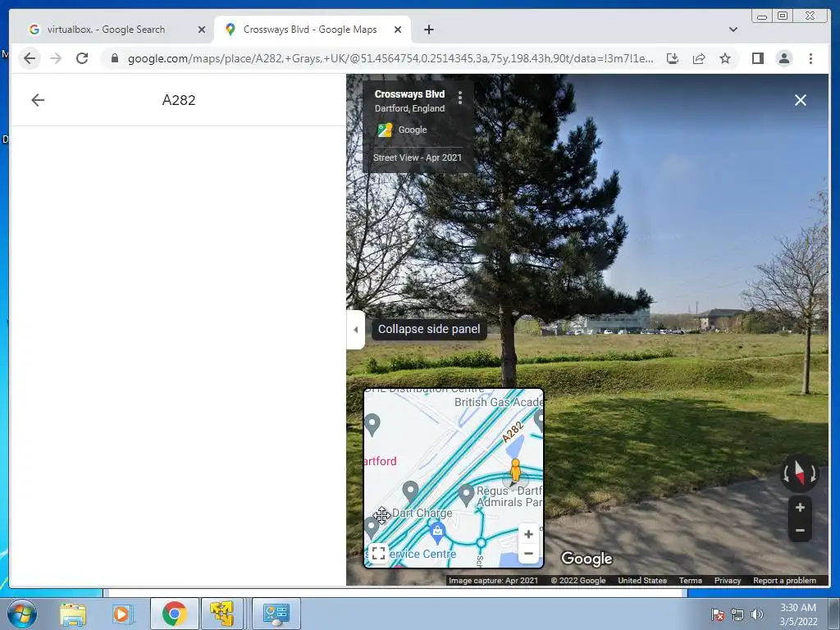Click the browser Forward button
Viewport: 840px width, 630px height.
[x=56, y=58]
